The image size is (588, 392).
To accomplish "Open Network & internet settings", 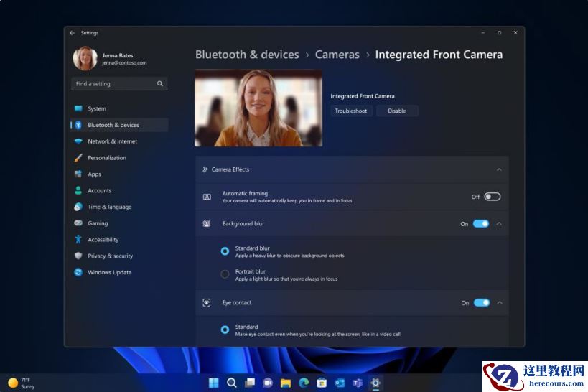I will pyautogui.click(x=112, y=141).
